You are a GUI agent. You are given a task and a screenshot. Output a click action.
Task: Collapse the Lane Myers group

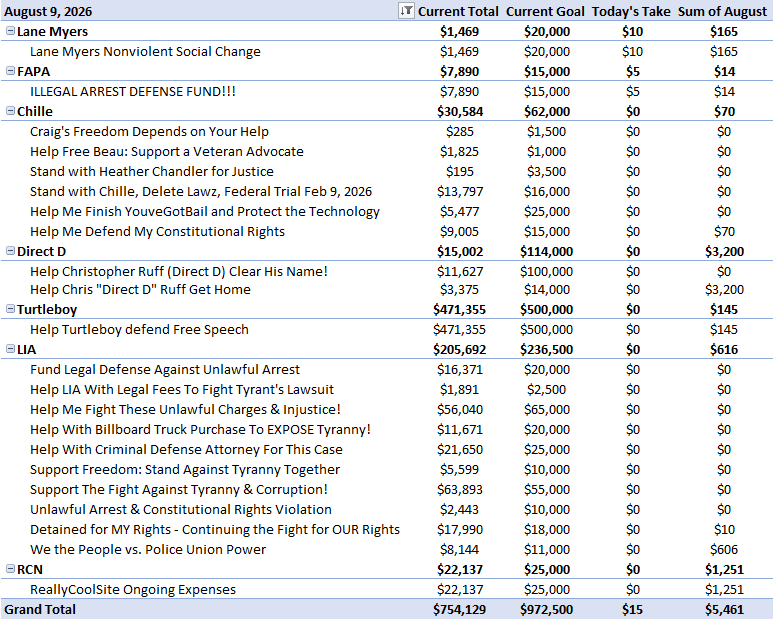pyautogui.click(x=10, y=31)
